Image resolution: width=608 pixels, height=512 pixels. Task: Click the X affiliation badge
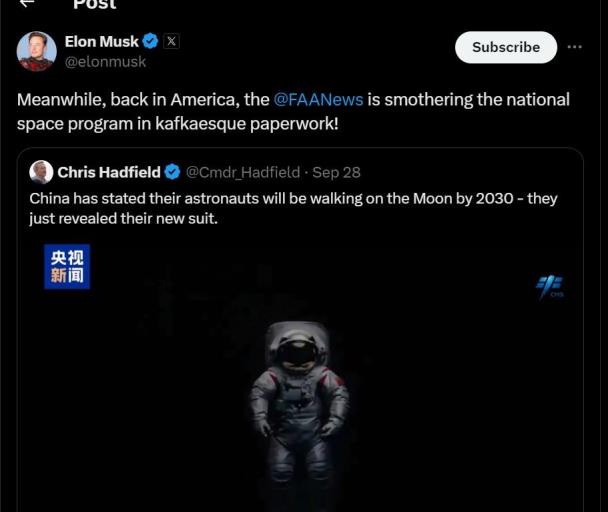171,41
